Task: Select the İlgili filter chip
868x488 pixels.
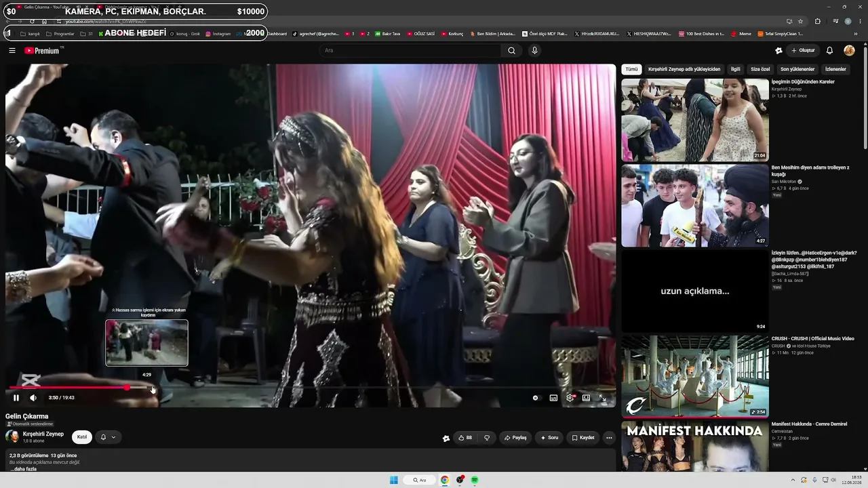Action: (x=735, y=69)
